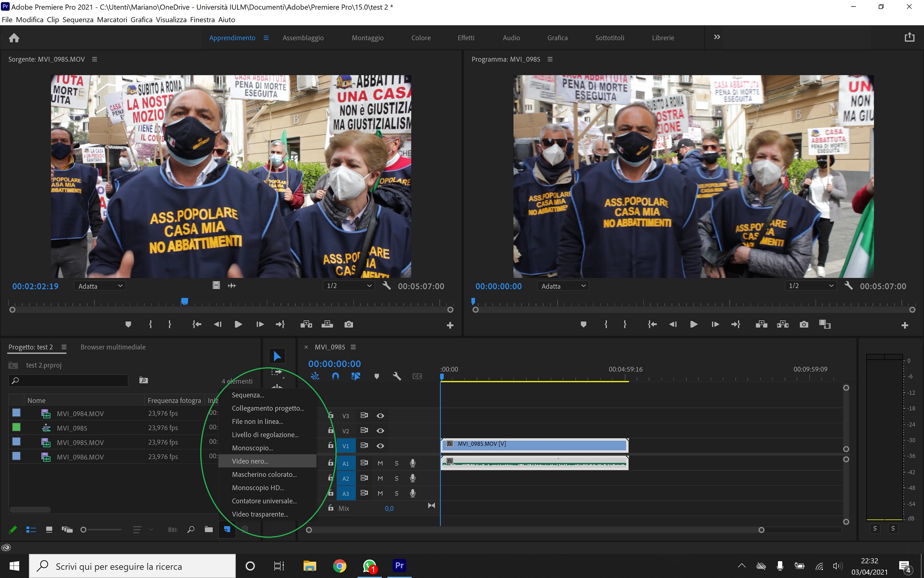Open Project panel hamburger menu
This screenshot has height=578, width=924.
[64, 347]
